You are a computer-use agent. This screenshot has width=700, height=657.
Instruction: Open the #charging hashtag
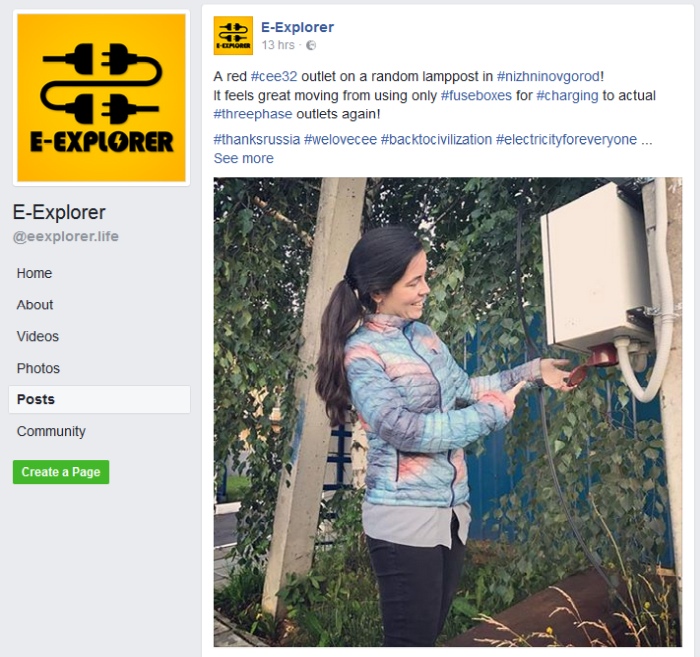(x=567, y=96)
